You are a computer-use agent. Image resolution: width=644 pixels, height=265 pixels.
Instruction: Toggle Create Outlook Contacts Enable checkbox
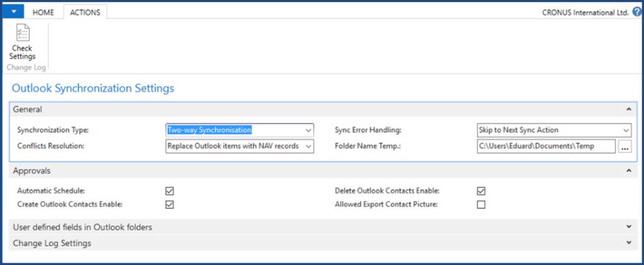tap(170, 205)
